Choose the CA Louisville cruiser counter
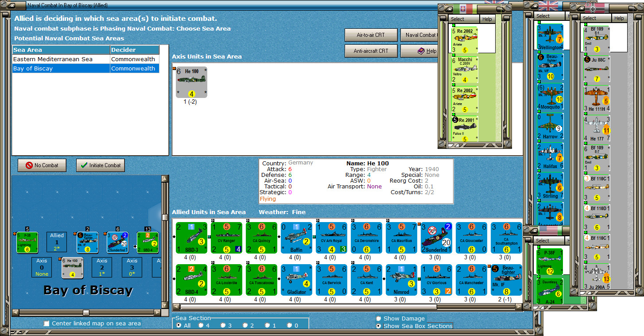Image resolution: width=644 pixels, height=336 pixels. click(x=226, y=280)
